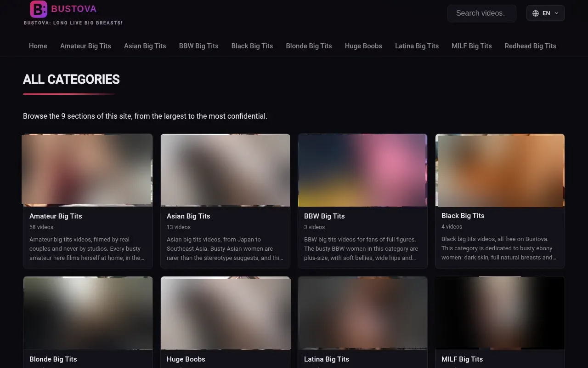The height and width of the screenshot is (368, 588).
Task: Click the BUSTOVA brand name text
Action: (x=74, y=9)
